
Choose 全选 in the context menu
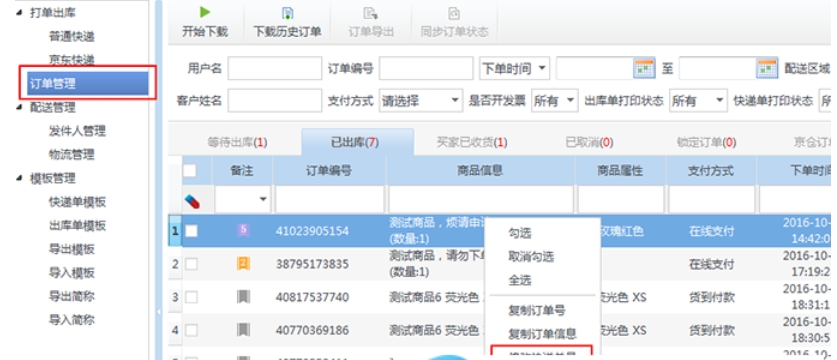519,280
